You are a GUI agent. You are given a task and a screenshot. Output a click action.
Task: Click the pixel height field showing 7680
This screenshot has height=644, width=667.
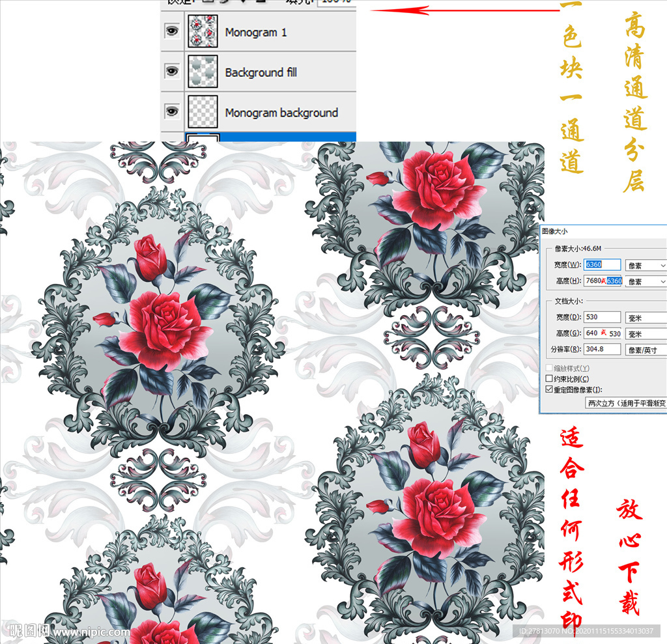tap(603, 281)
